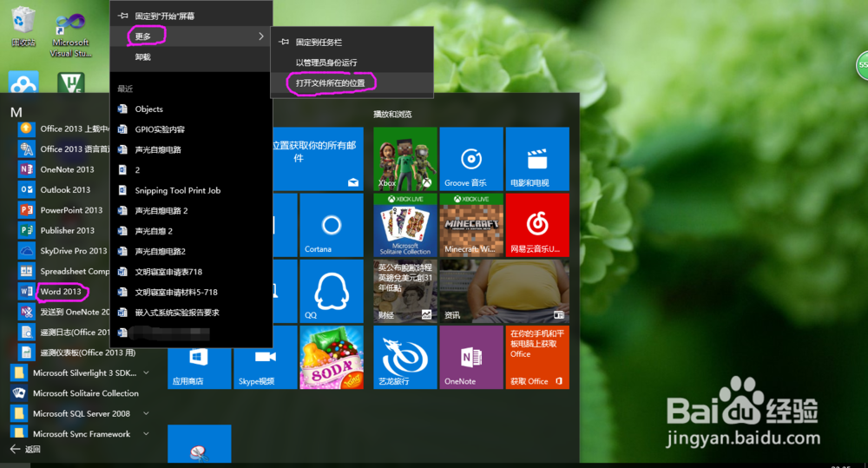Choose 打开文件所在的位置 in submenu
868x468 pixels.
[x=352, y=83]
